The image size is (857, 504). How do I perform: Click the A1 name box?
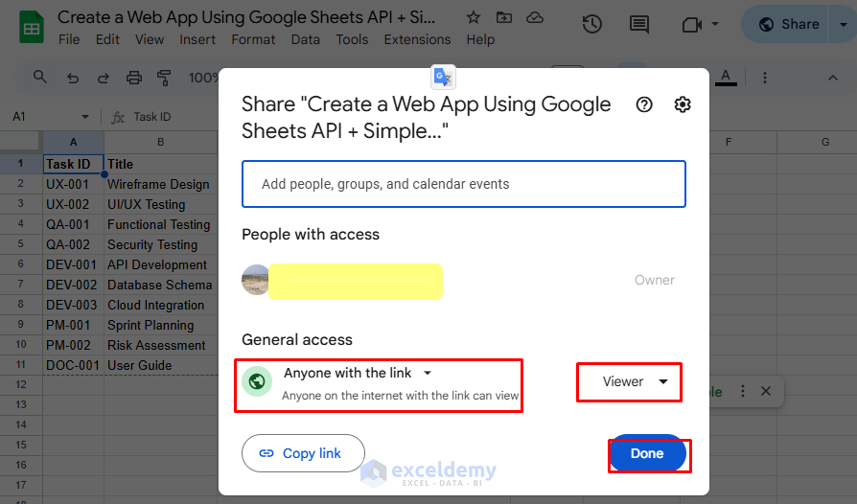pyautogui.click(x=44, y=117)
